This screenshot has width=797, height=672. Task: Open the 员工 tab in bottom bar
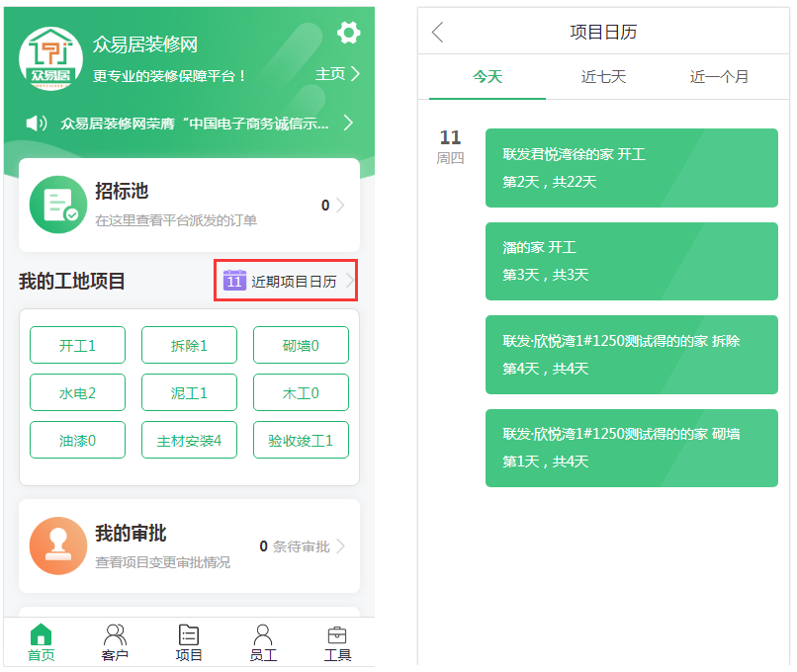point(263,642)
